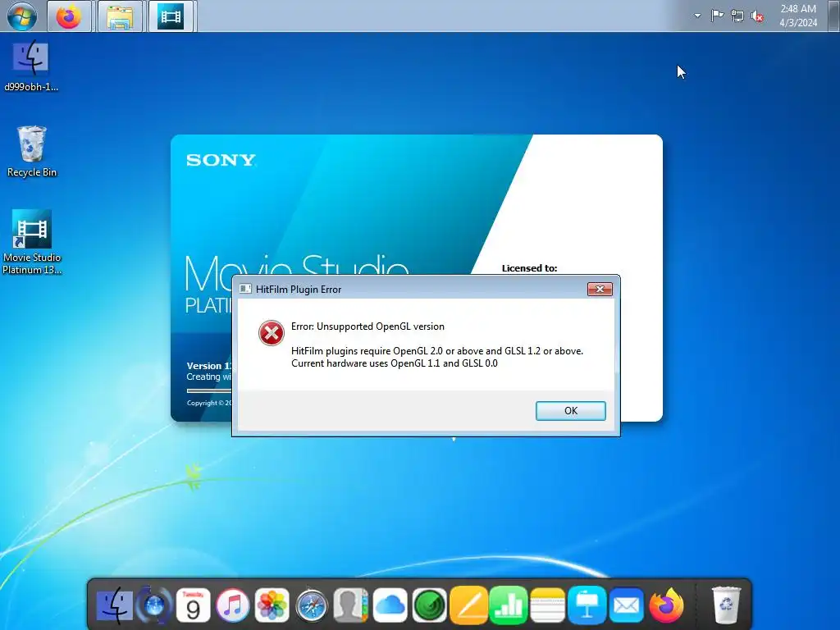Screen dimensions: 840x630
Task: Select the Recycle Bin desktop icon
Action: tap(32, 152)
